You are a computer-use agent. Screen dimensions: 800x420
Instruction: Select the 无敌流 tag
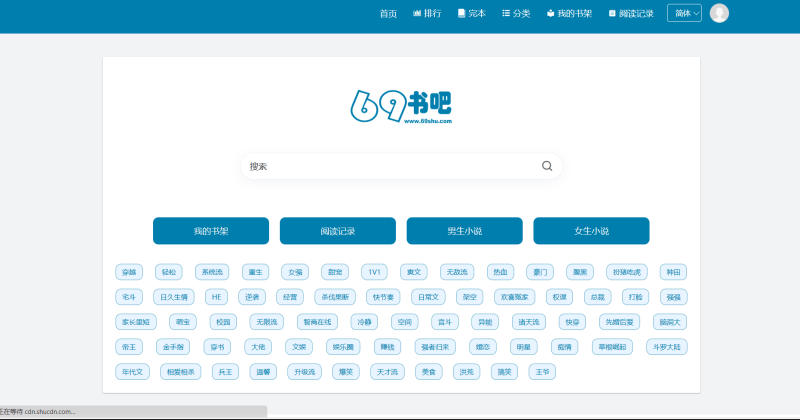pyautogui.click(x=457, y=272)
